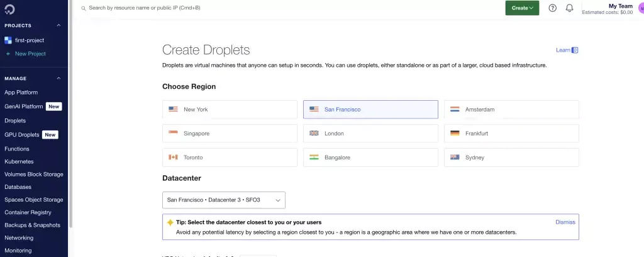The image size is (644, 257).
Task: Choose the Singapore region
Action: (230, 134)
